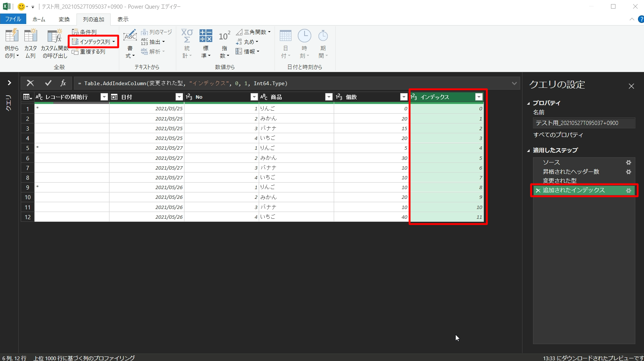Expand the formula bar chevron
This screenshot has height=361, width=644.
point(514,83)
